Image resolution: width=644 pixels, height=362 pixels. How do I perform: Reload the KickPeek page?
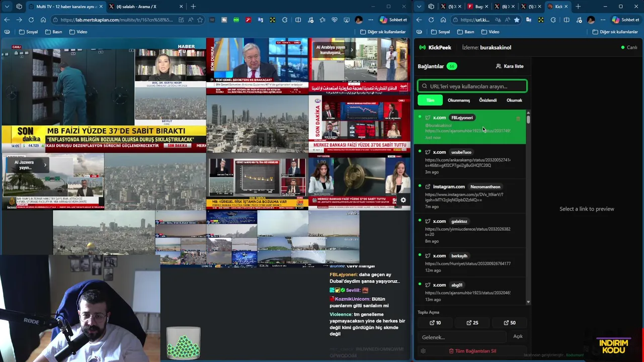431,20
